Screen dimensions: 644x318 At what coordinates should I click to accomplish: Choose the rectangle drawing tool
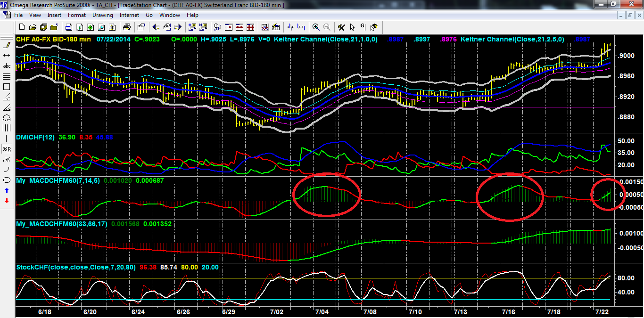click(7, 87)
